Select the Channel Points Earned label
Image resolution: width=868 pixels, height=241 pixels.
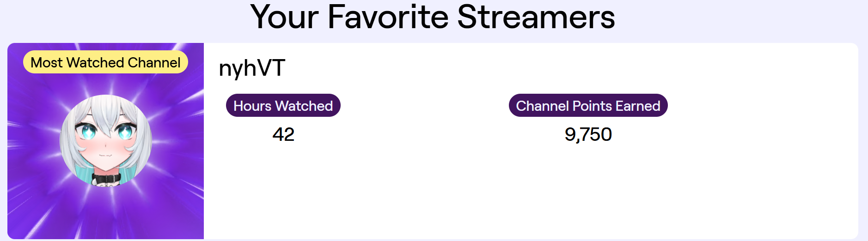tap(588, 106)
